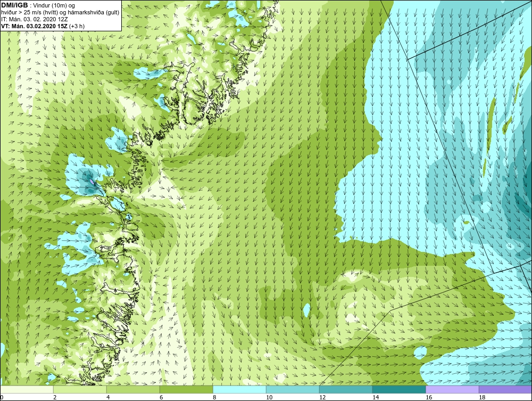
Task: Click the 10–12 m/s cyan legend swatch
Action: pyautogui.click(x=293, y=389)
